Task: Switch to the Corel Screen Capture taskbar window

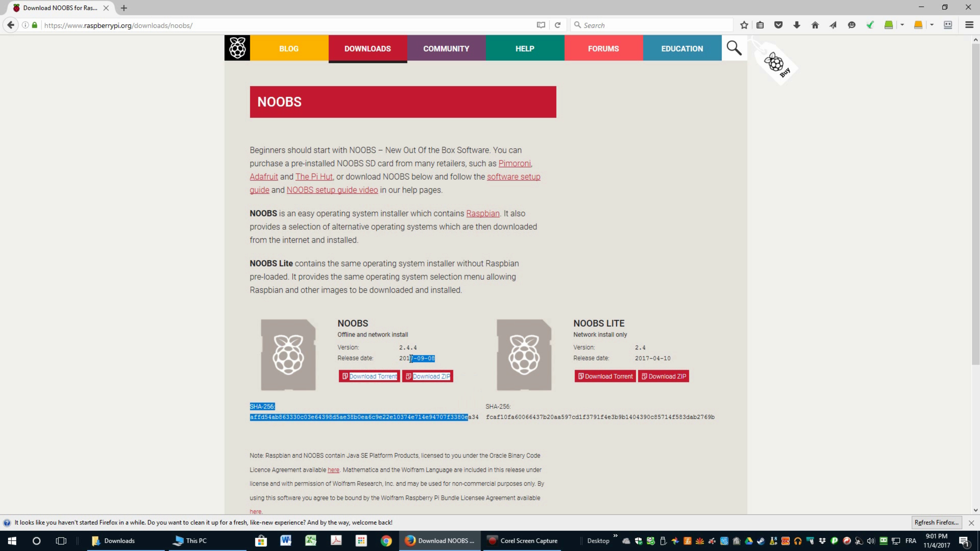Action: tap(522, 541)
